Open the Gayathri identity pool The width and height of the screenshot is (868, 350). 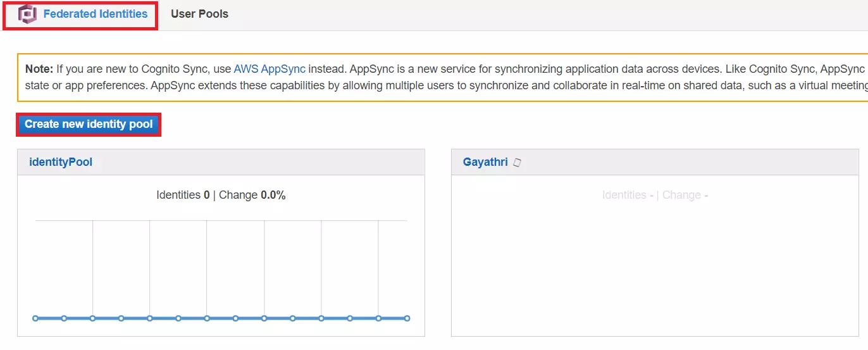[x=485, y=162]
